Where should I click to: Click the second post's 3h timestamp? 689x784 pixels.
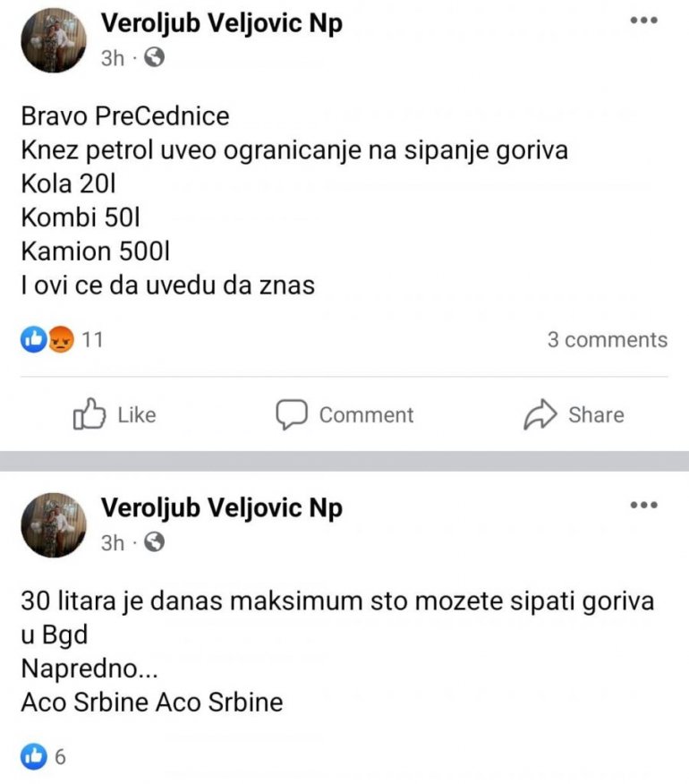pyautogui.click(x=112, y=542)
